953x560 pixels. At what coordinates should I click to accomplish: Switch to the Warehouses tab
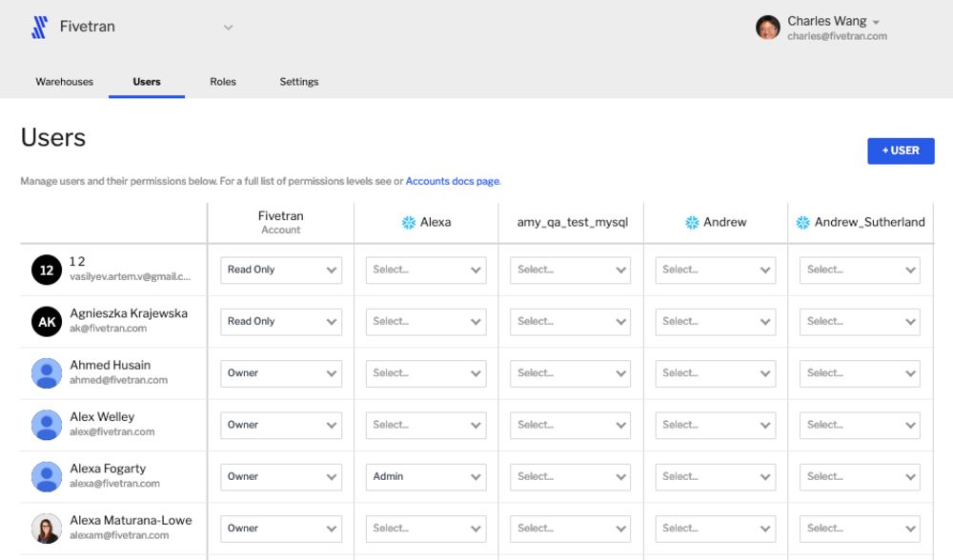[65, 81]
